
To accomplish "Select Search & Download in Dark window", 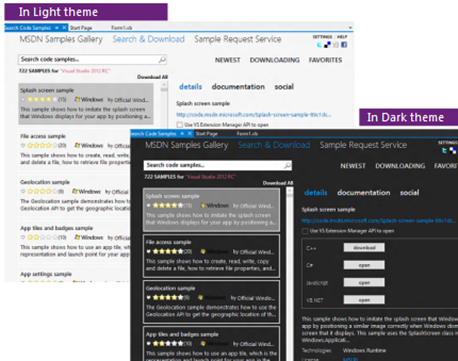I will 274,145.
